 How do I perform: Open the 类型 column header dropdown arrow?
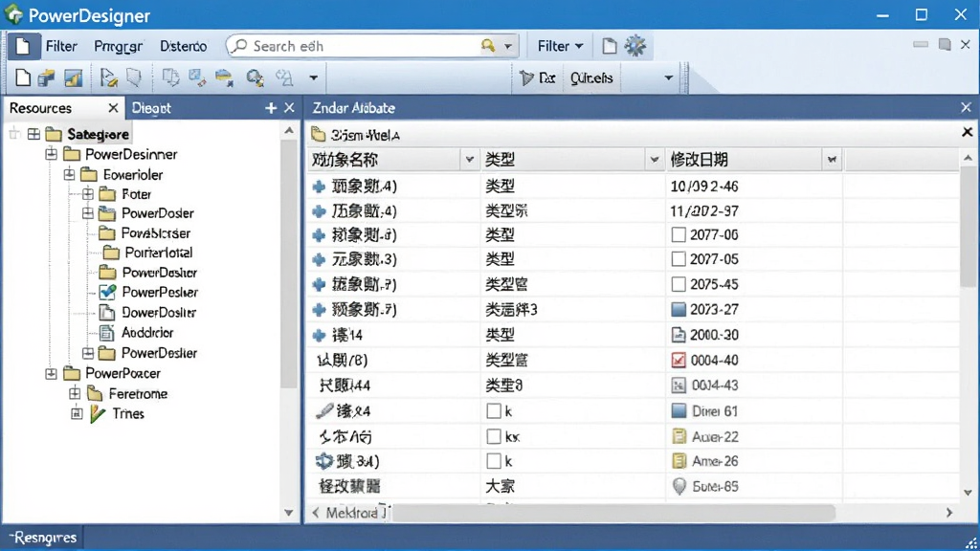point(654,160)
